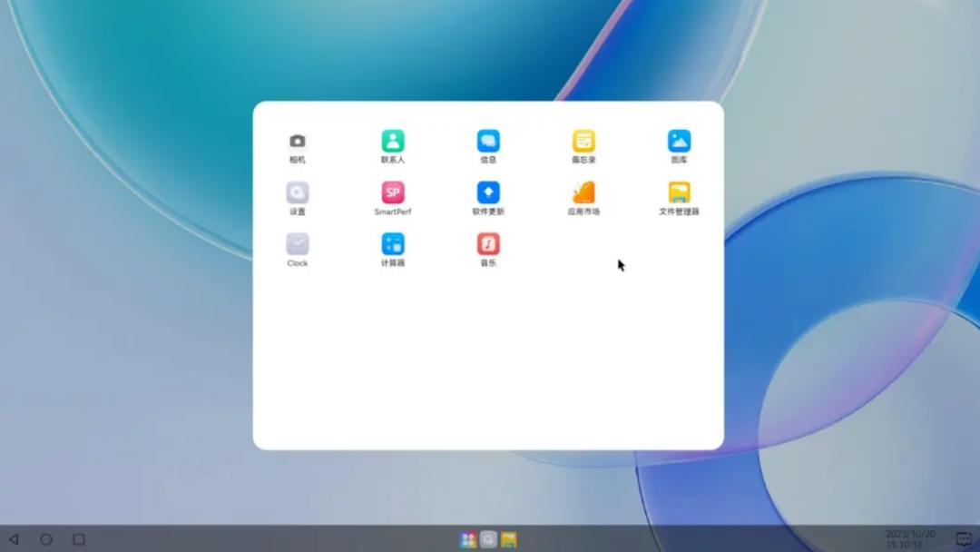
Task: Open the Messages (信息) app
Action: (487, 142)
